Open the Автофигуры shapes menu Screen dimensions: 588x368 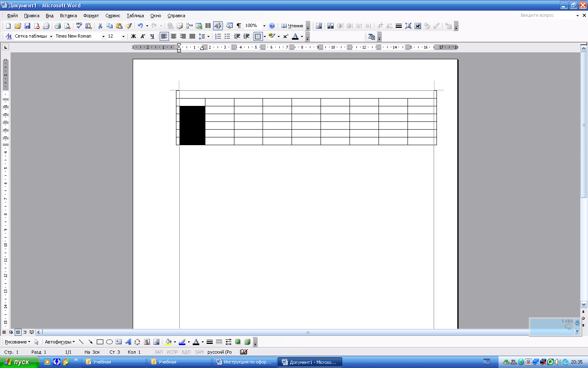click(60, 342)
